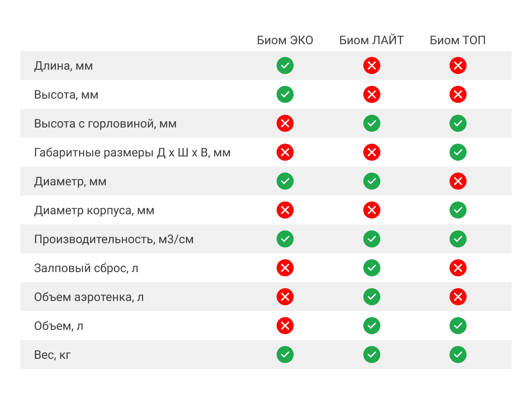532x403 pixels.
Task: Click green check for Габаритные размеры, Биом ТОП
Action: pyautogui.click(x=458, y=152)
